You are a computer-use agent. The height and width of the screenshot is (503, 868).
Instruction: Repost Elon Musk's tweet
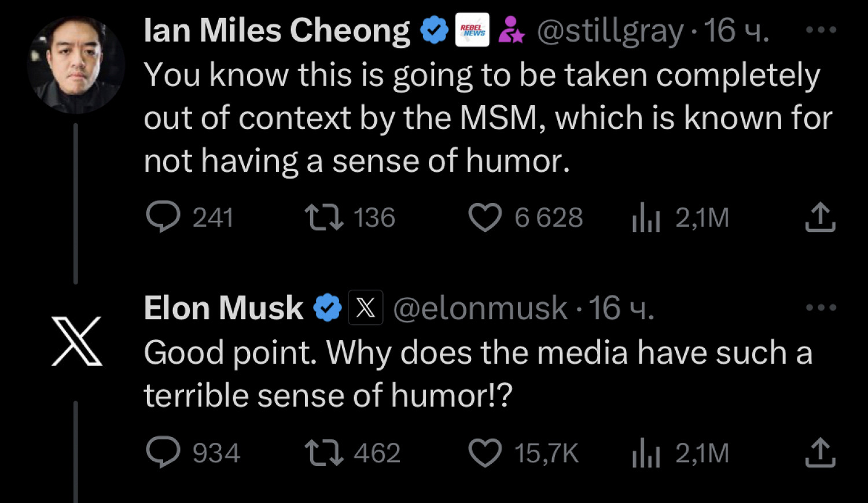tap(324, 453)
